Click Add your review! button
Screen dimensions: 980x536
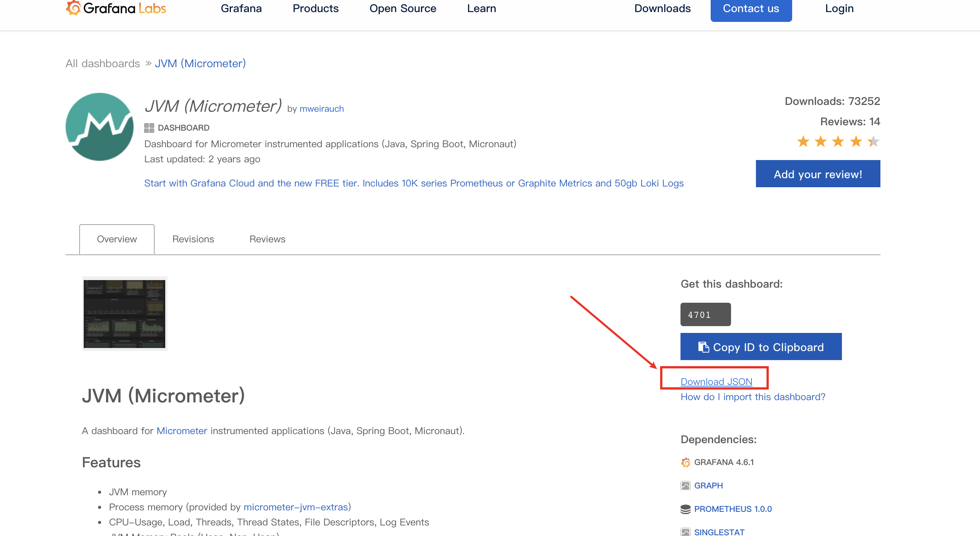click(817, 174)
